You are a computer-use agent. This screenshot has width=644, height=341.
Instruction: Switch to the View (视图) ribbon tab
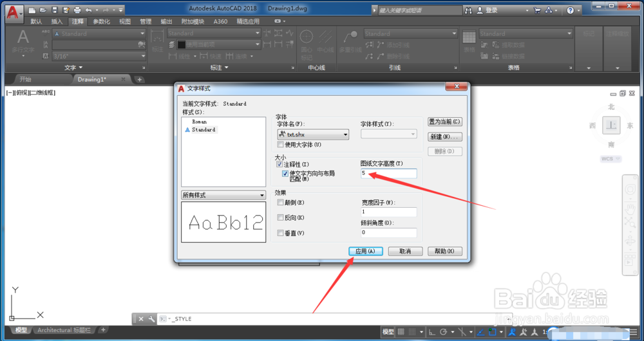point(125,21)
